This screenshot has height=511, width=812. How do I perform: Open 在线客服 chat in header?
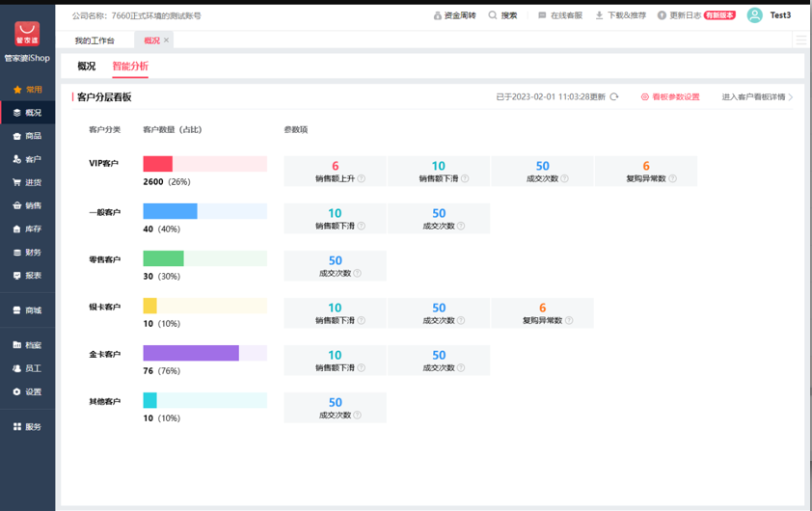click(560, 15)
